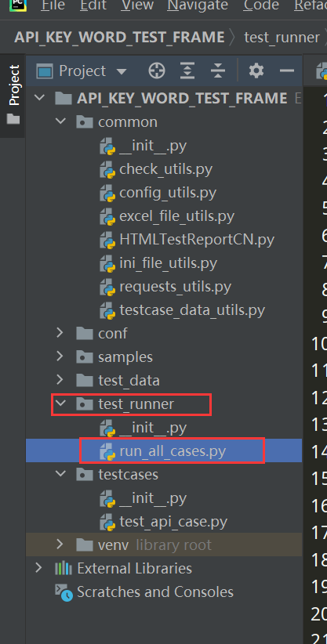
Task: Select config_utils.py file
Action: tap(168, 192)
